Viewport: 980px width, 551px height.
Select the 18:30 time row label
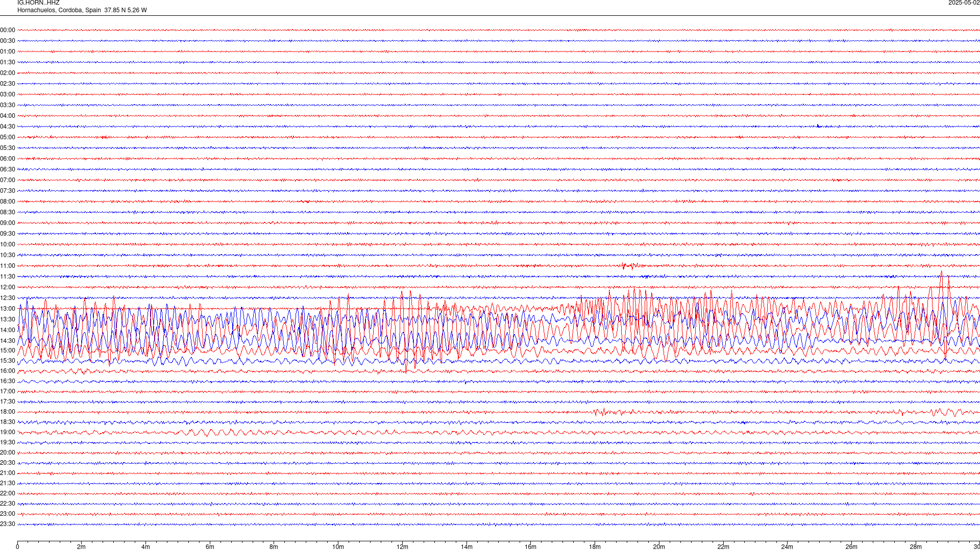click(8, 422)
